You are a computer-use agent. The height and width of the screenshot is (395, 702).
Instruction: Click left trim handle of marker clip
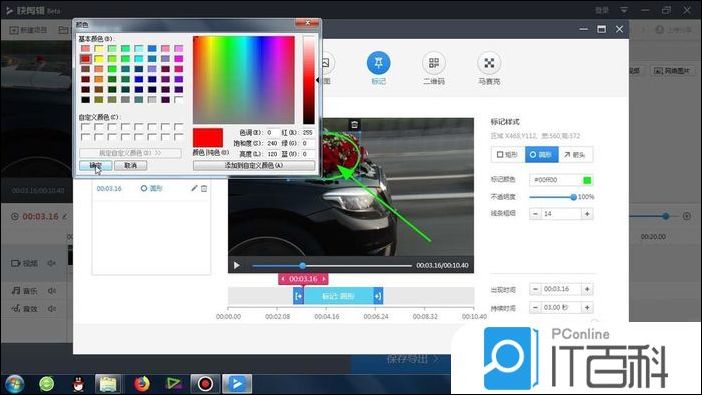298,296
